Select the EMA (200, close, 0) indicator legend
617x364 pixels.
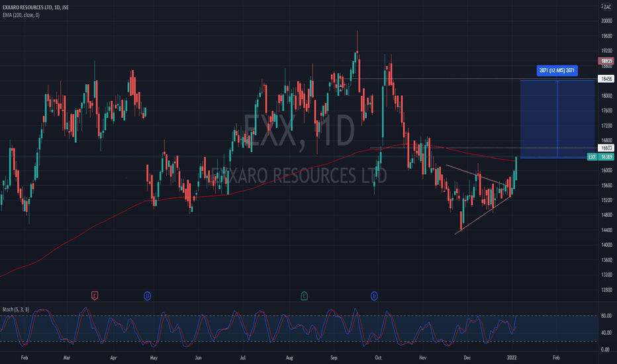21,15
